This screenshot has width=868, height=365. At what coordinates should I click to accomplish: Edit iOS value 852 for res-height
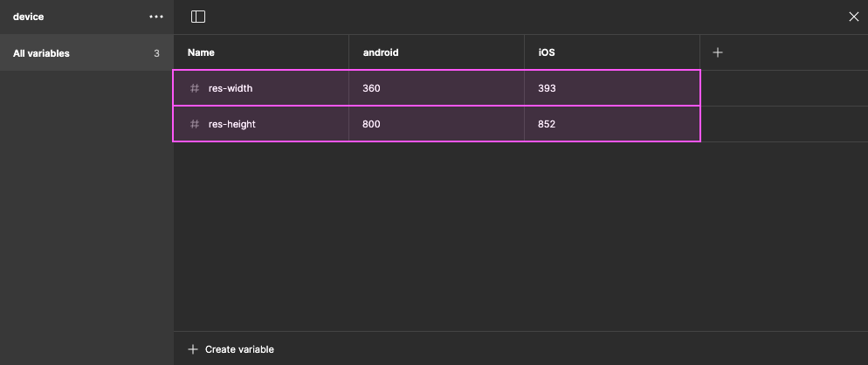click(x=547, y=124)
